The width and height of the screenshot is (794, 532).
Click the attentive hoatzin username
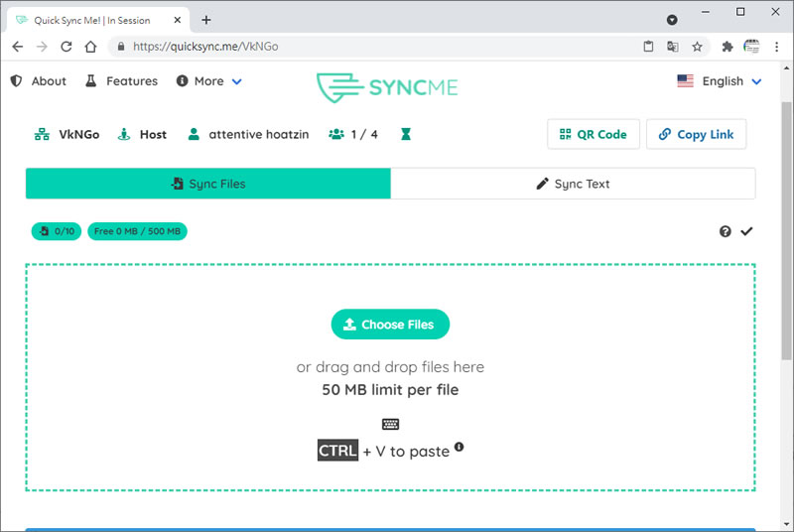click(x=259, y=134)
